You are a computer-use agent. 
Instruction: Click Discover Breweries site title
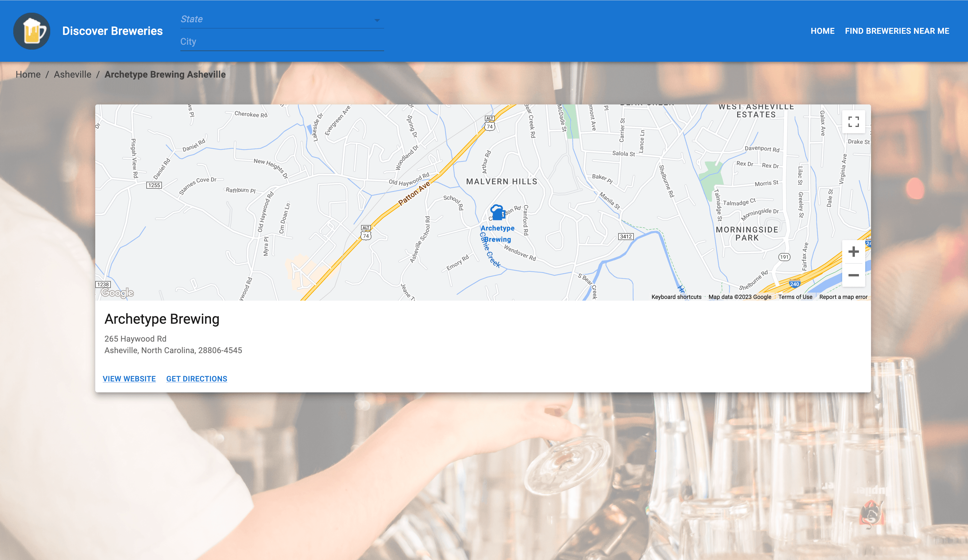[113, 31]
